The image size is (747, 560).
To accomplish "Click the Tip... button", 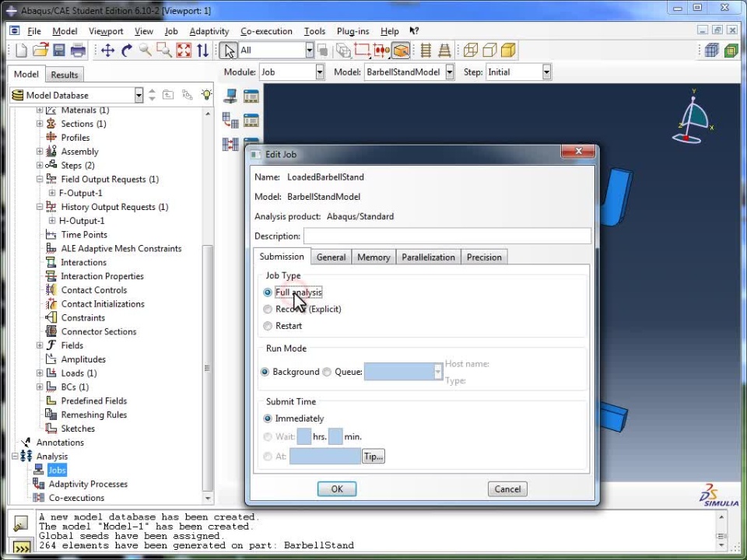I will point(373,457).
